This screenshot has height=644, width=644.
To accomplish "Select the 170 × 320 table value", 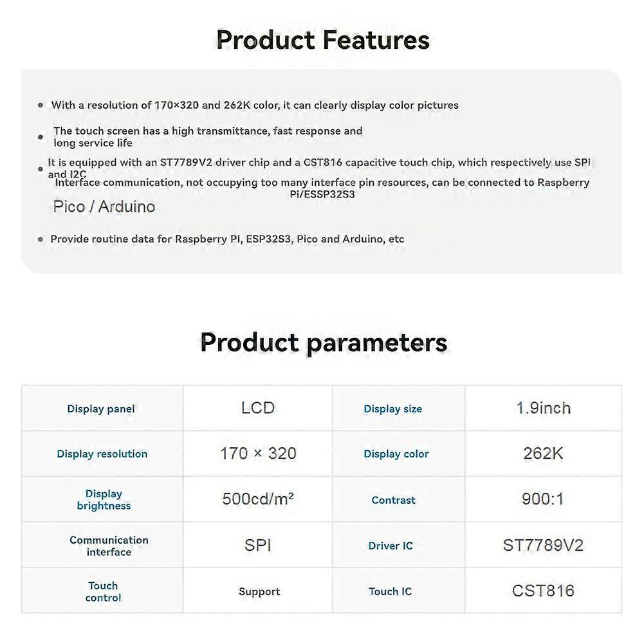I will pyautogui.click(x=258, y=454).
